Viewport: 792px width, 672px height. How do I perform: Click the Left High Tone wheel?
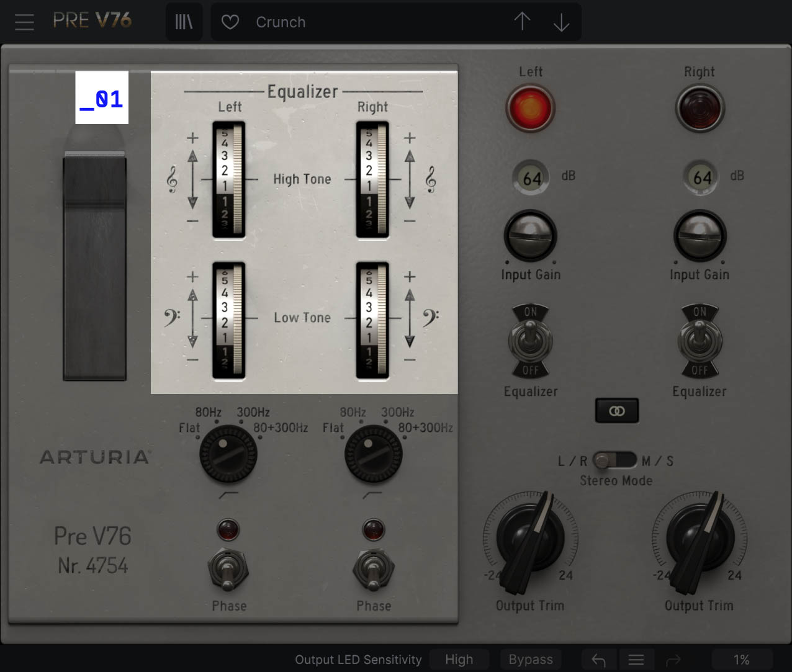228,180
